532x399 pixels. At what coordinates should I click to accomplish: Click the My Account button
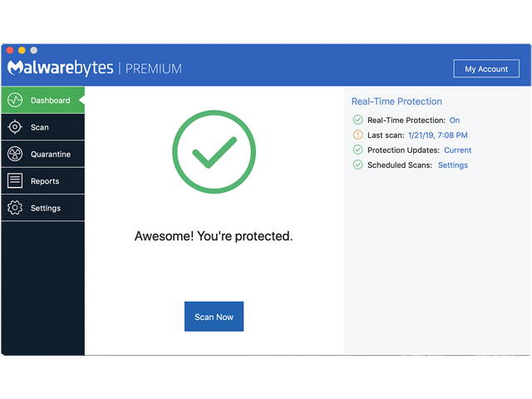(486, 69)
